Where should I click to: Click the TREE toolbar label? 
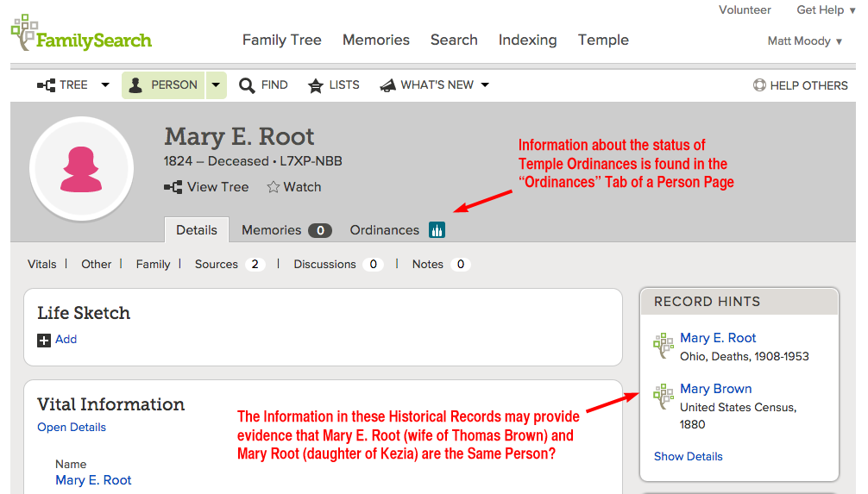coord(73,85)
